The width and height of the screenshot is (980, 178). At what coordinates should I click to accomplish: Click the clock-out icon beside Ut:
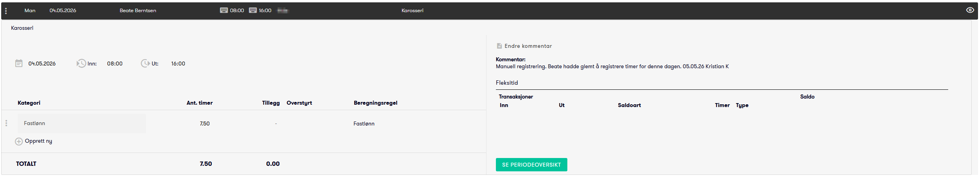[x=145, y=64]
